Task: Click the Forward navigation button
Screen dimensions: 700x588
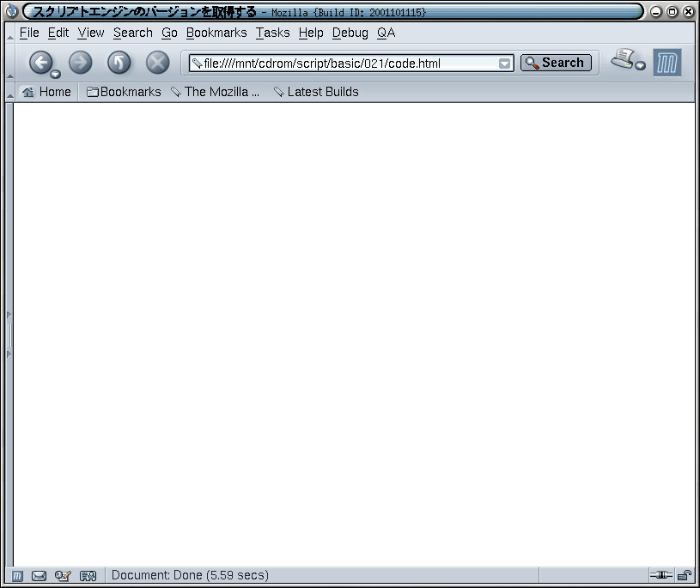Action: coord(81,62)
